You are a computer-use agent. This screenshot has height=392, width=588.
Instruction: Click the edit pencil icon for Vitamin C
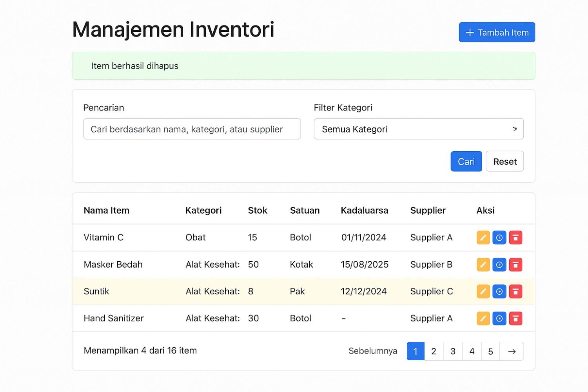pyautogui.click(x=483, y=237)
